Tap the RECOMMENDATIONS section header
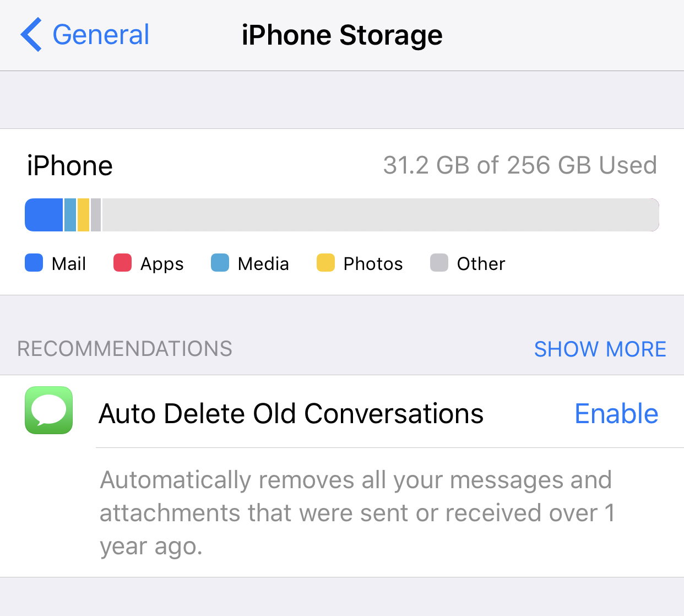Screen dimensions: 684x616 pyautogui.click(x=125, y=349)
